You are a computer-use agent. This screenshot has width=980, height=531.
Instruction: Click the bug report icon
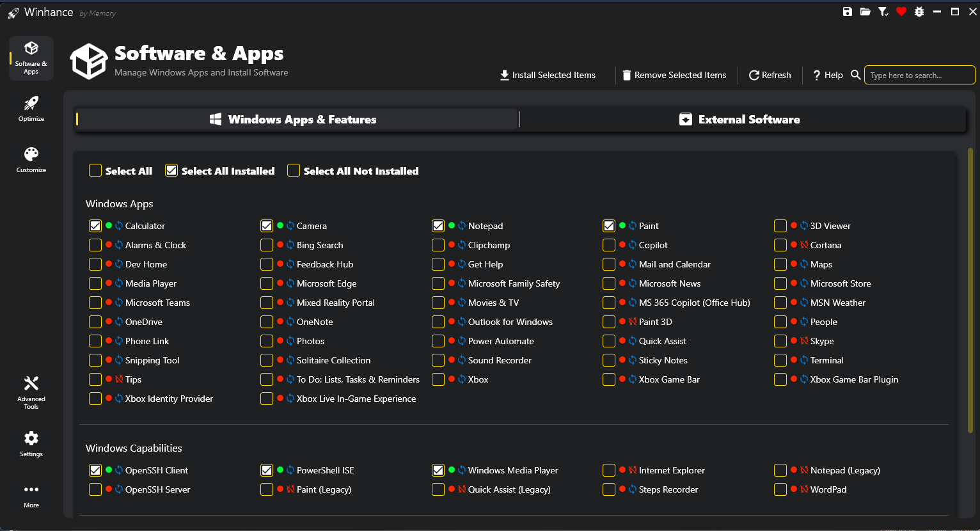[x=919, y=12]
